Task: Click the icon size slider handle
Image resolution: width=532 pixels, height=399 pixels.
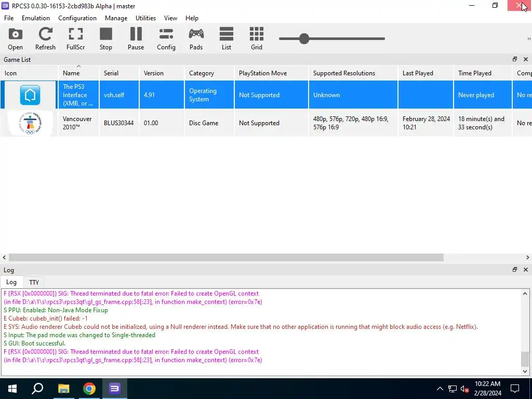Action: click(x=304, y=38)
